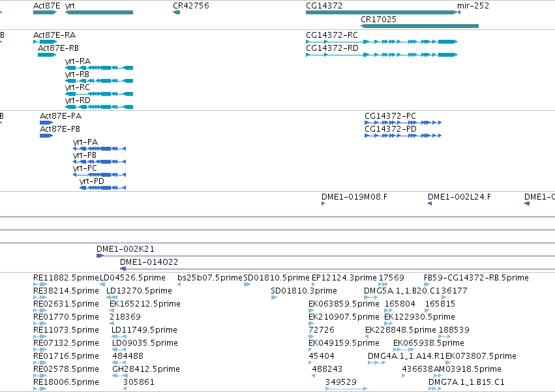Choose the yrt-RC transcript label
This screenshot has width=555, height=392.
click(78, 87)
